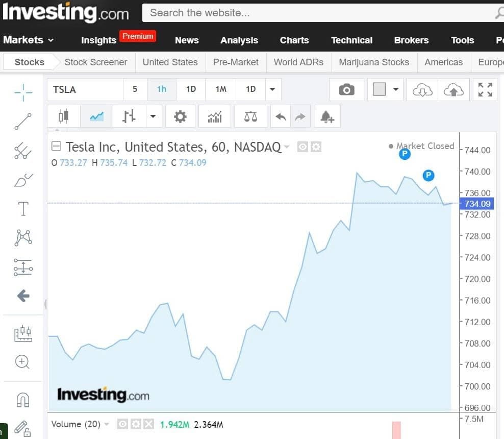This screenshot has width=504, height=439.
Task: Open the World ADRs link
Action: (x=298, y=62)
